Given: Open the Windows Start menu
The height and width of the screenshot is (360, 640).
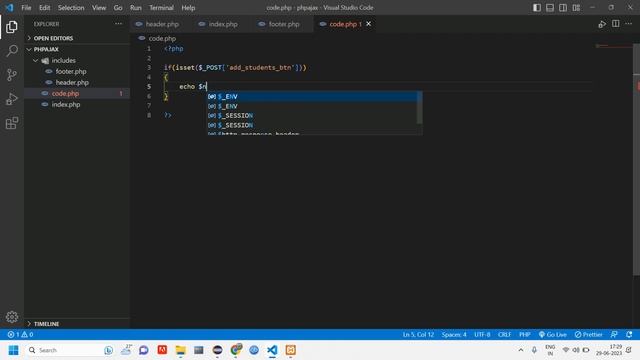Looking at the screenshot, I should pos(13,350).
